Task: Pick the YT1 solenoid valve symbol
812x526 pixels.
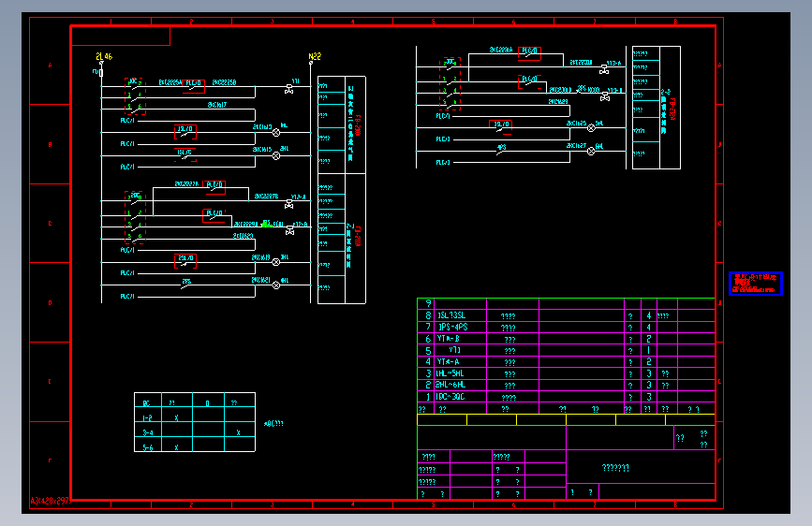Action: click(x=289, y=90)
